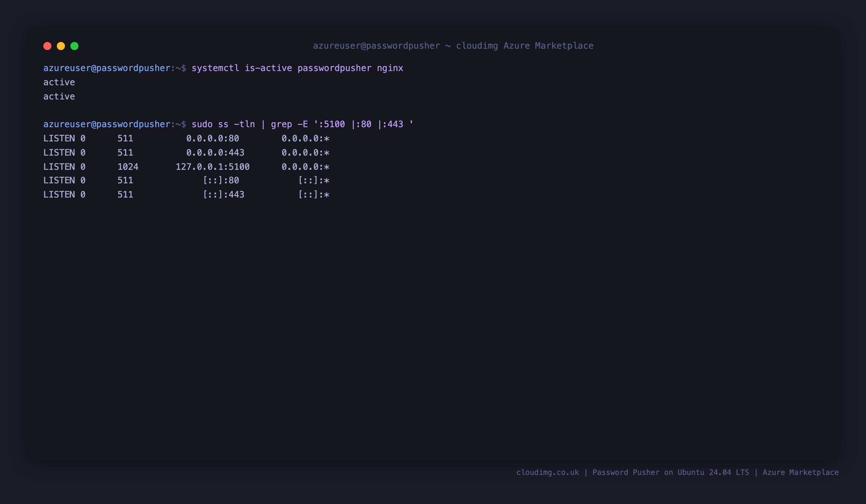
Task: Click the terminal title 'azureuser@passwordpusher ~ cloudimg Azure Marketplace'
Action: pyautogui.click(x=453, y=46)
